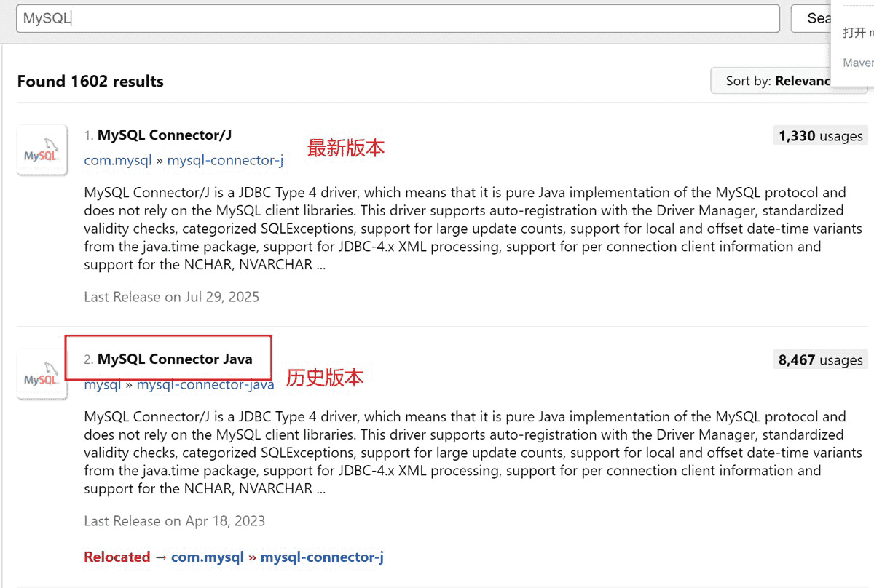Click the 8,467 usages badge
The width and height of the screenshot is (874, 588).
[820, 359]
